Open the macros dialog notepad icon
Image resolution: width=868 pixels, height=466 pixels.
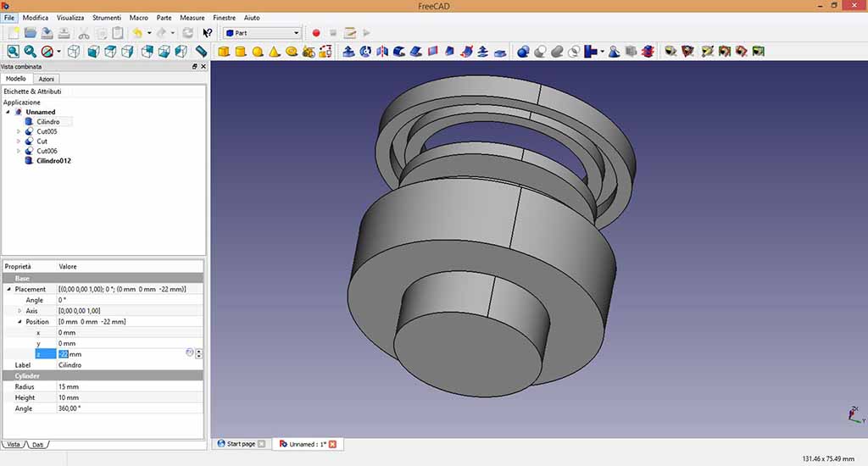[x=350, y=33]
